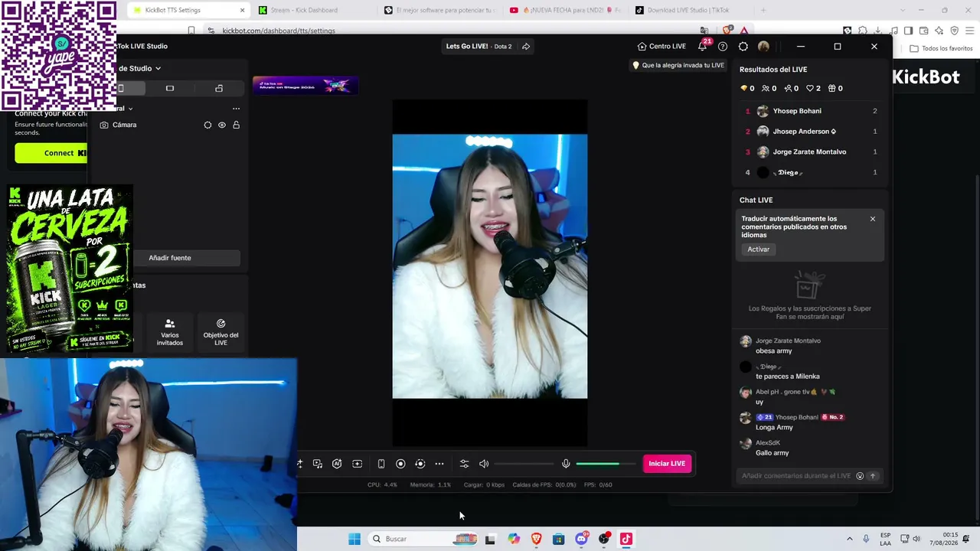The image size is (980, 551).
Task: Open bottom toolbar more options ellipsis
Action: [x=439, y=464]
